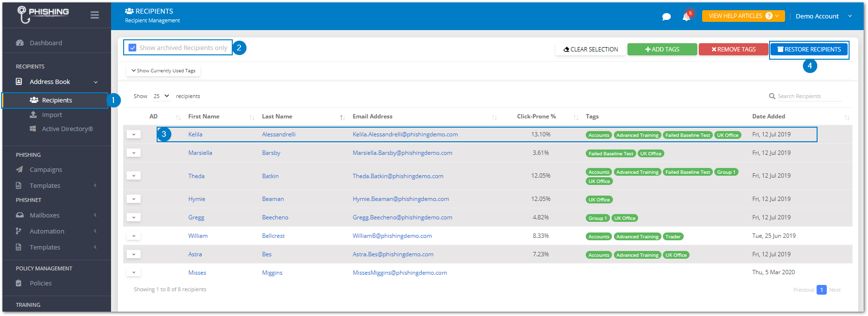Click the Mailboxes inbox icon
The width and height of the screenshot is (868, 316).
(x=20, y=215)
